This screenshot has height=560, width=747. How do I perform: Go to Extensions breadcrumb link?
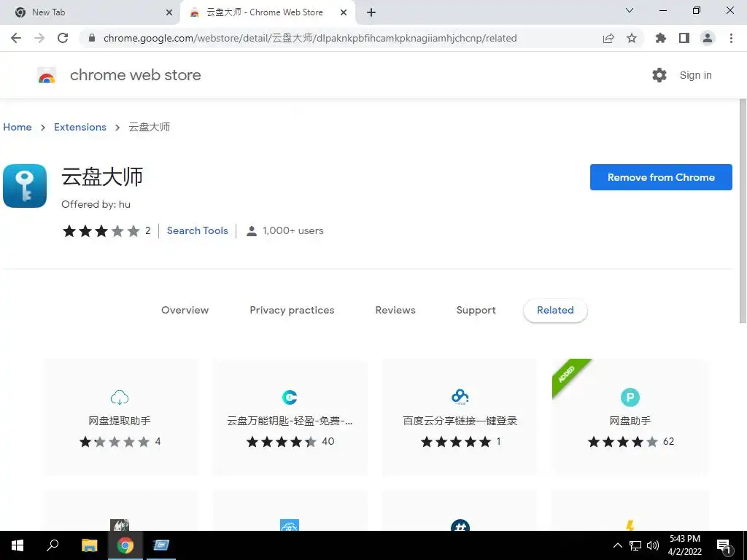pyautogui.click(x=80, y=127)
